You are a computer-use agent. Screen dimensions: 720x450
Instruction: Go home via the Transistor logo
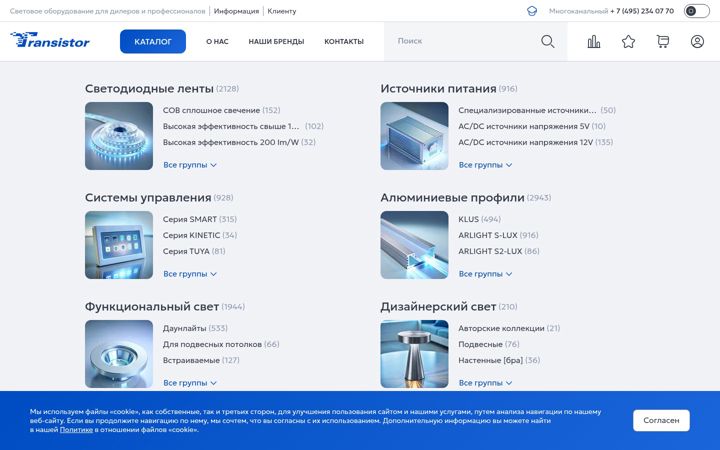coord(50,40)
